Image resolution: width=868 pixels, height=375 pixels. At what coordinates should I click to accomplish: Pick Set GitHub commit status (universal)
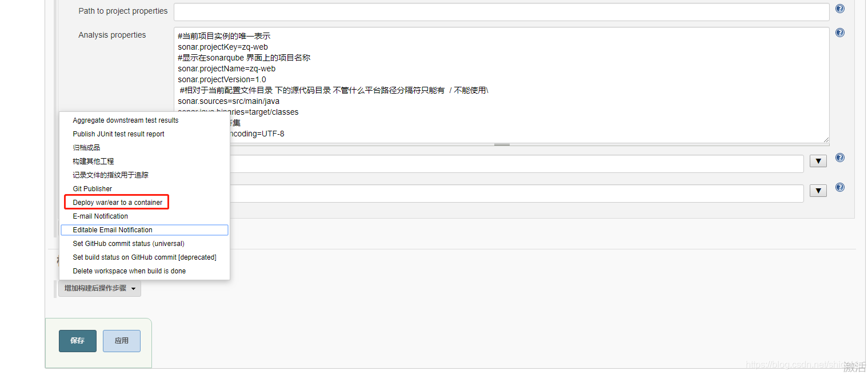[x=129, y=243]
